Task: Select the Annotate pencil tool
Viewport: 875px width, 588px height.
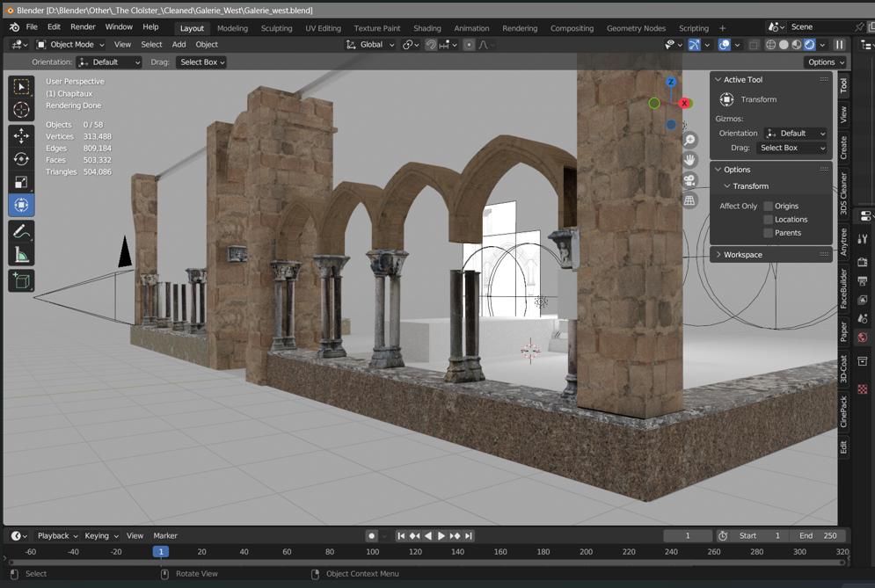Action: tap(21, 232)
